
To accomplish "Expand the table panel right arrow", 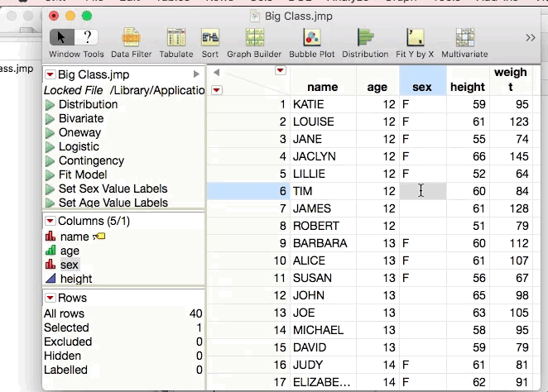I will (x=196, y=74).
